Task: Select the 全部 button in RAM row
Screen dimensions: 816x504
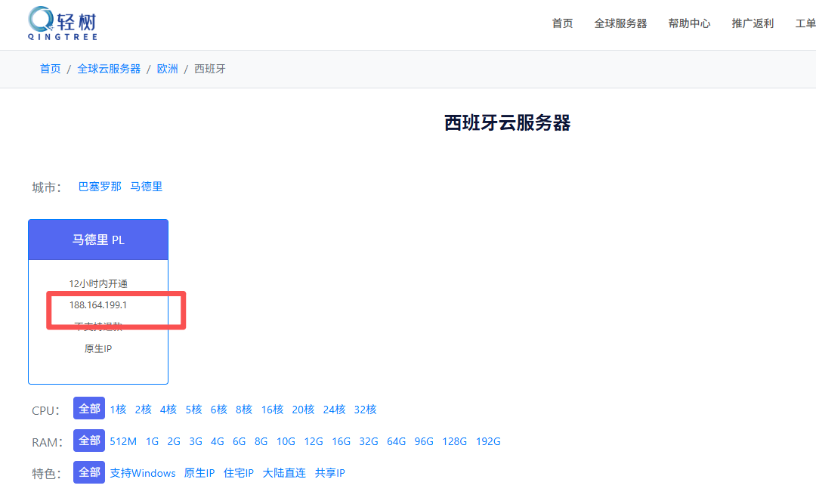Action: [x=89, y=441]
